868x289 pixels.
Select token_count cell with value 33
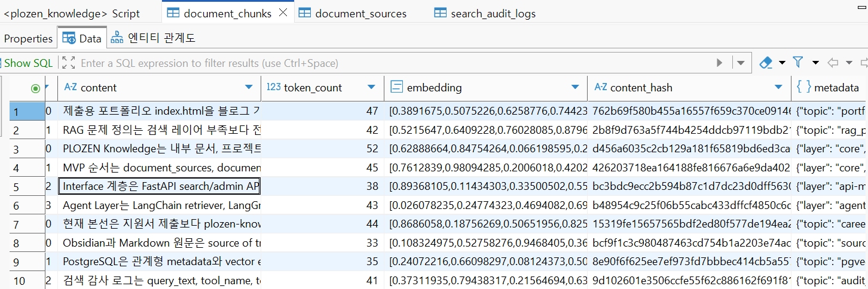click(323, 242)
